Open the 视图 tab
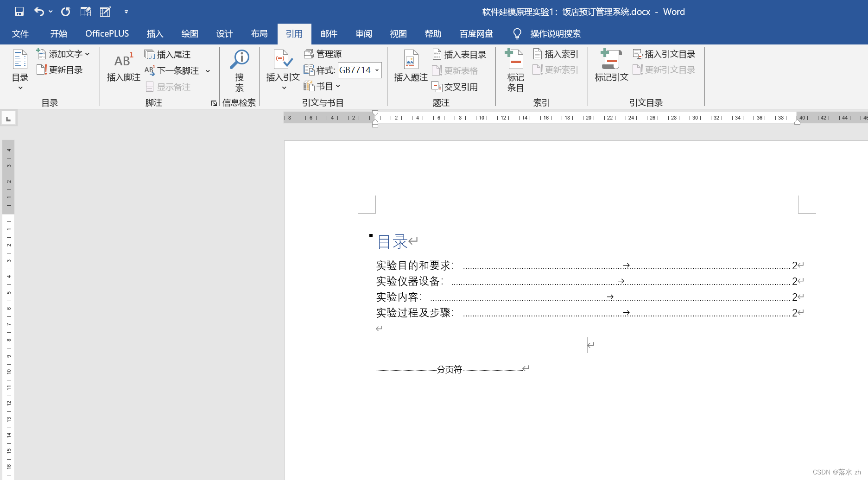 pos(399,34)
